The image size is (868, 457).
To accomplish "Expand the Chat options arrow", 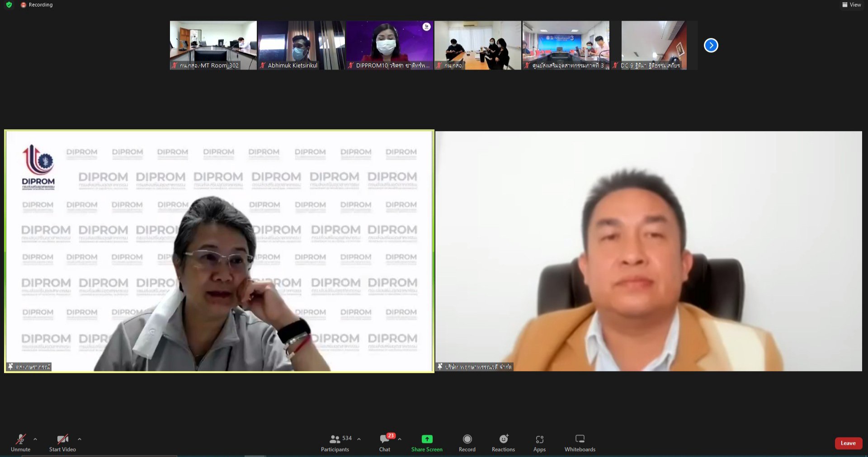I will 400,439.
